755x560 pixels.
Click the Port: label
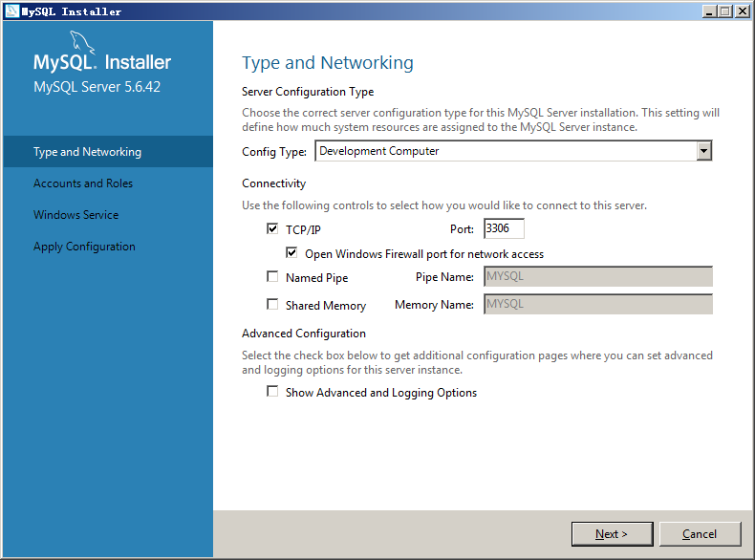click(462, 229)
